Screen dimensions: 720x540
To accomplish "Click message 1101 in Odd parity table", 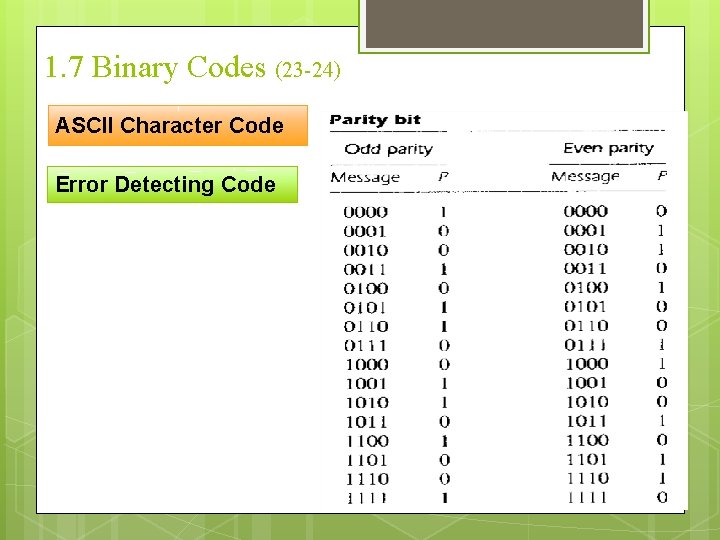I will [366, 460].
